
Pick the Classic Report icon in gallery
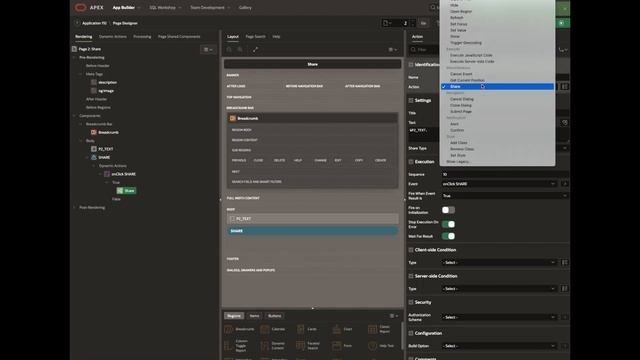click(x=372, y=329)
